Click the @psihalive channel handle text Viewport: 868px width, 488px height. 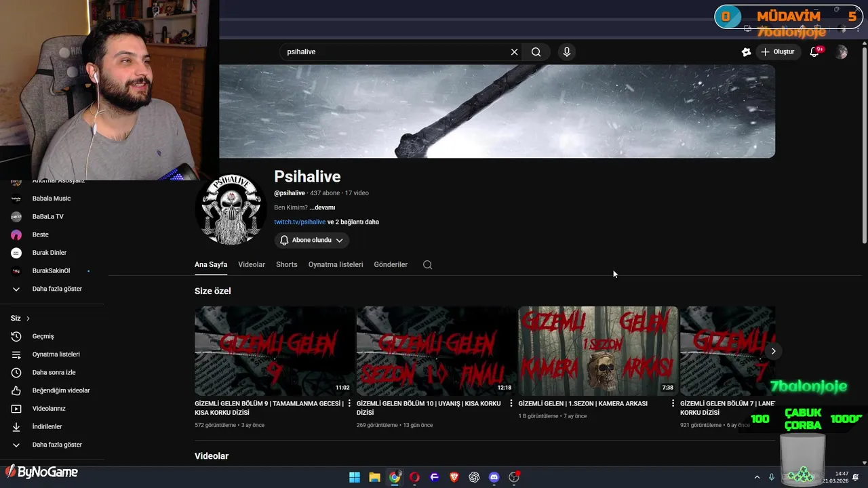(290, 193)
